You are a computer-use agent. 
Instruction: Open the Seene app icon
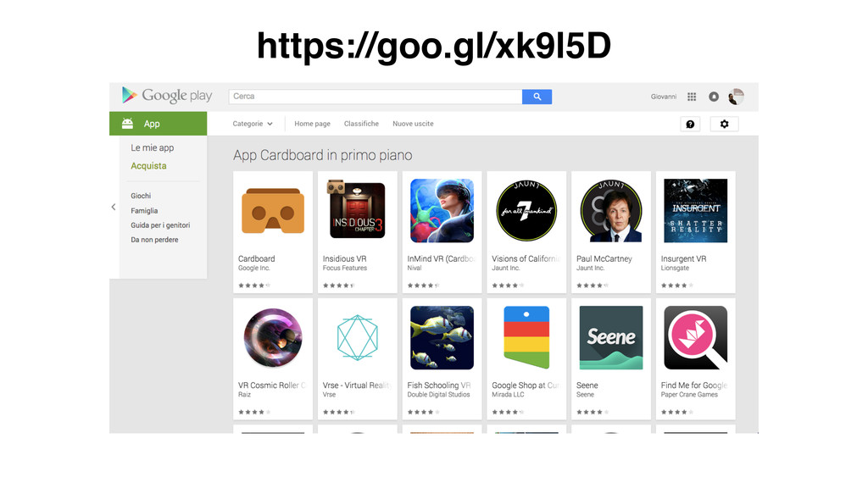coord(611,337)
